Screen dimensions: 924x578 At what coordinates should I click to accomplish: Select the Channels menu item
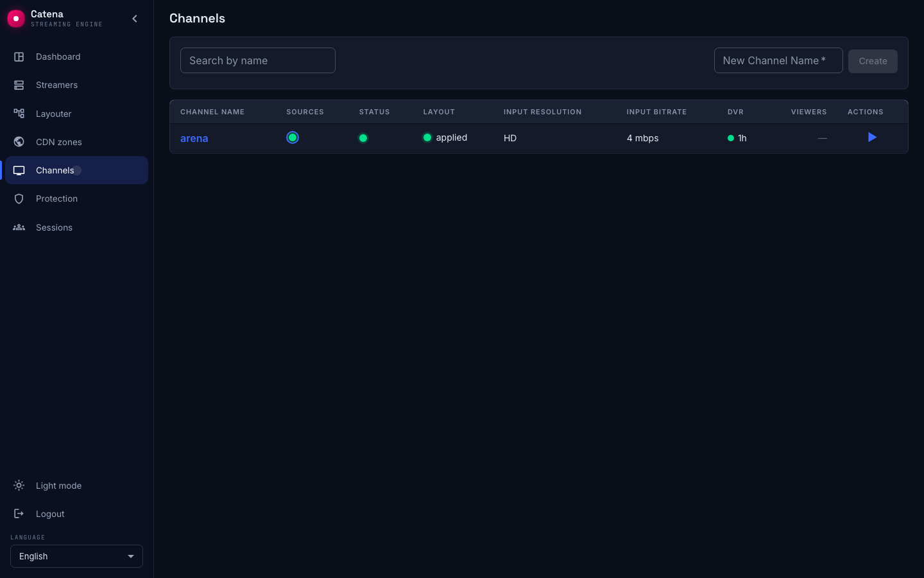[x=76, y=170]
